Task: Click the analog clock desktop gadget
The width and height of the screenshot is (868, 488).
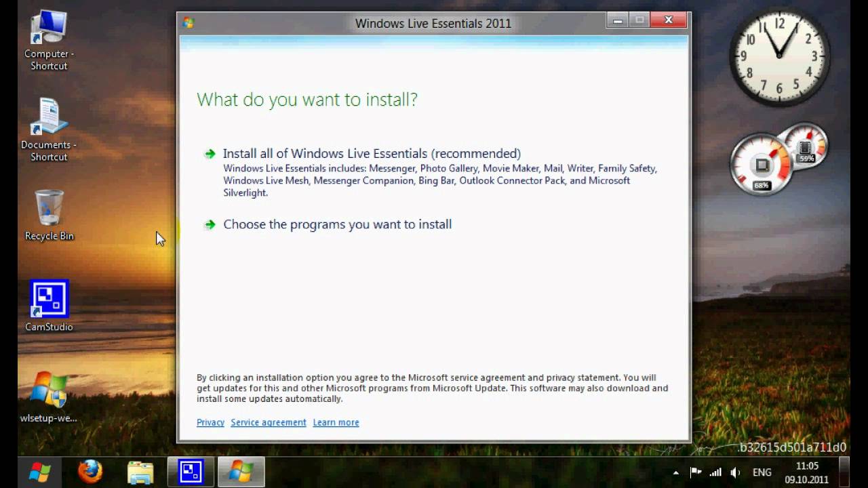Action: [779, 56]
